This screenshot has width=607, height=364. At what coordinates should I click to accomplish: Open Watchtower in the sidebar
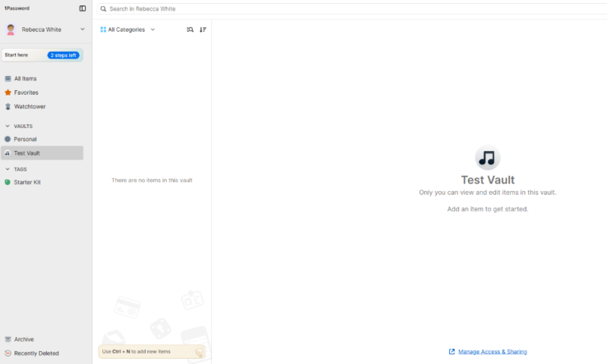pos(42,106)
